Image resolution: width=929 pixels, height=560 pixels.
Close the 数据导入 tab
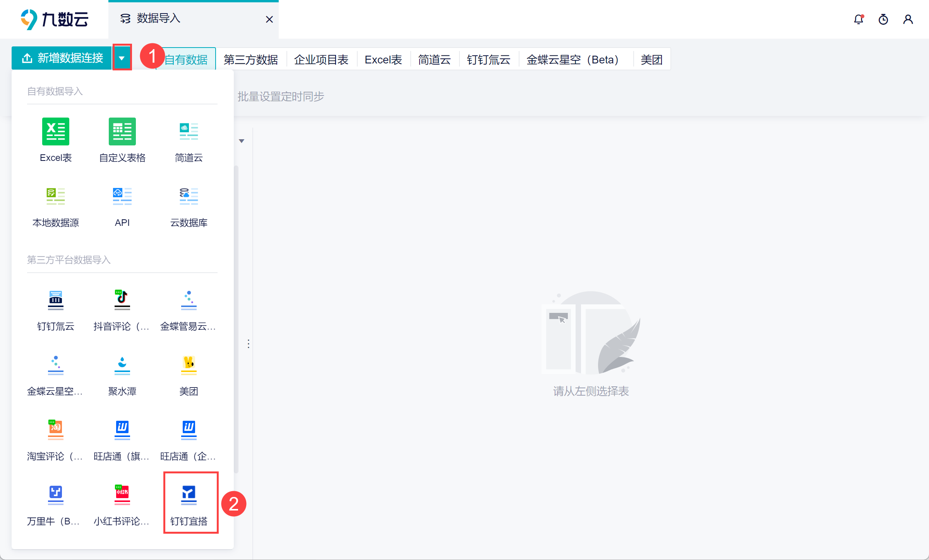pos(269,19)
